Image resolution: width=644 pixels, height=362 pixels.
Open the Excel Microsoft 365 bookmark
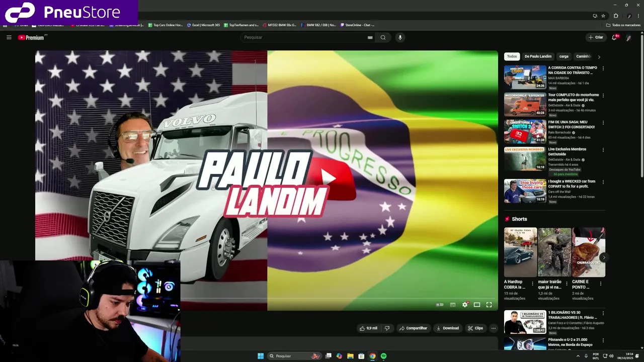203,25
